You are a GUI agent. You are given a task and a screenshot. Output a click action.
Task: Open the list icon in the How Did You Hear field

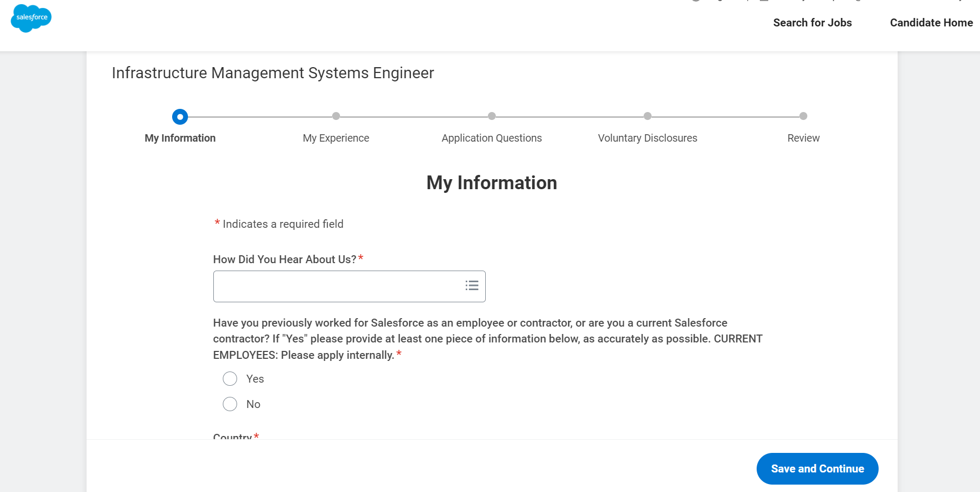click(472, 286)
